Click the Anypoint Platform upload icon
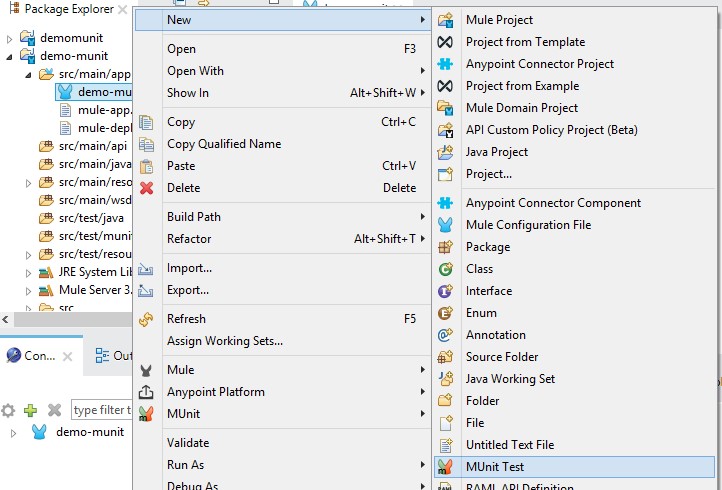Viewport: 722px width, 490px height. tap(146, 392)
